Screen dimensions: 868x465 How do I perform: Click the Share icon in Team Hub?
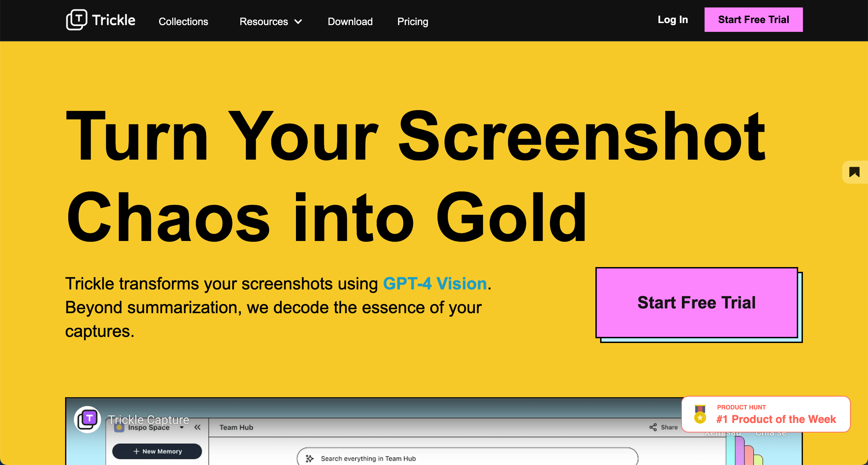click(653, 427)
